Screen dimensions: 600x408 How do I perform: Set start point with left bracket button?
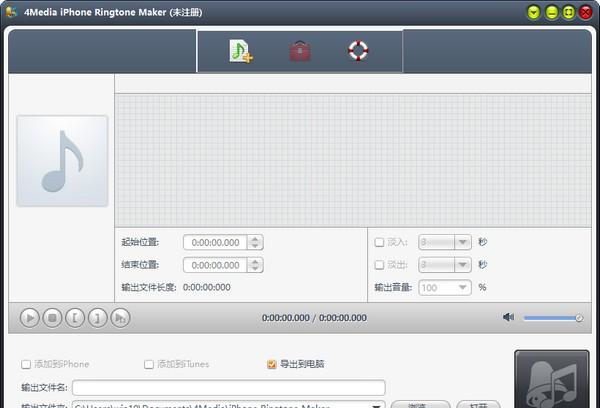pos(75,318)
